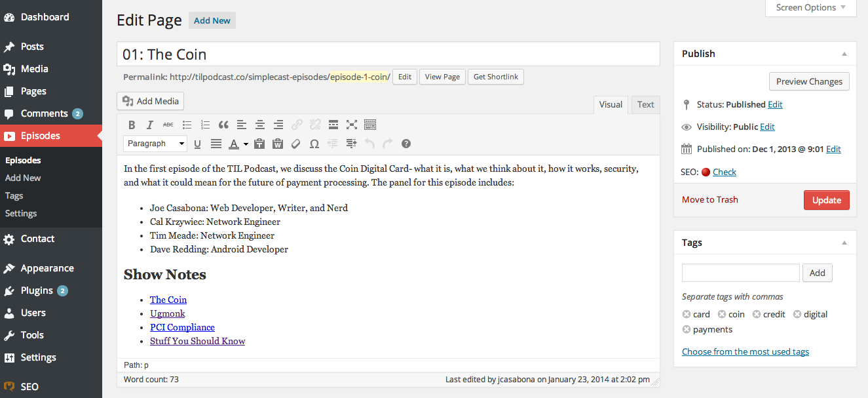Screen dimensions: 868x398
Task: Open Add New under Episodes submenu
Action: (x=23, y=178)
